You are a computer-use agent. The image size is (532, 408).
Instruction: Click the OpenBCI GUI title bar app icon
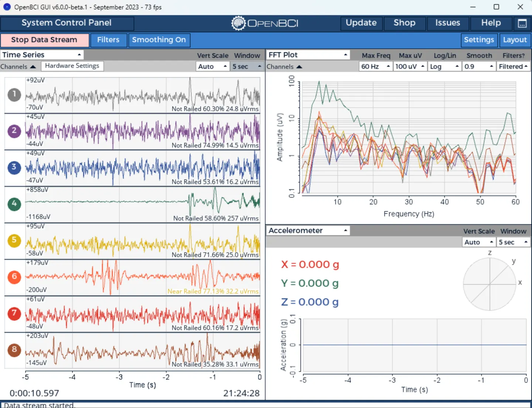pos(7,7)
